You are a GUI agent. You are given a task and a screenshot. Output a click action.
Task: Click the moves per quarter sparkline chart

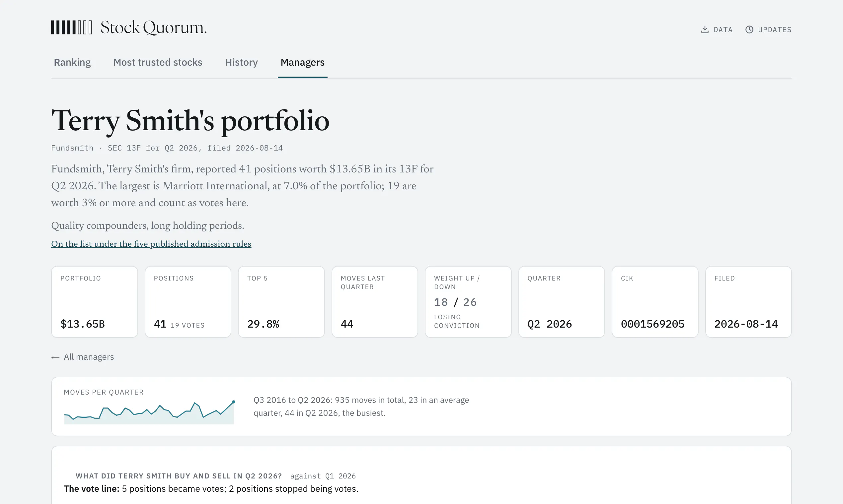click(x=149, y=413)
